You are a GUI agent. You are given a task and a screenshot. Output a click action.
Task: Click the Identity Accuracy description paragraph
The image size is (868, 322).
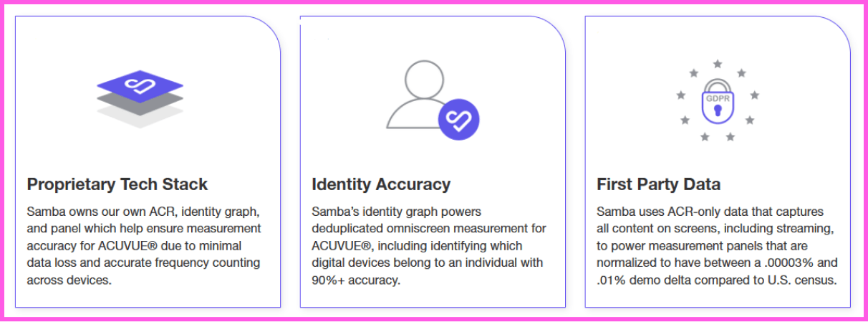click(x=428, y=246)
